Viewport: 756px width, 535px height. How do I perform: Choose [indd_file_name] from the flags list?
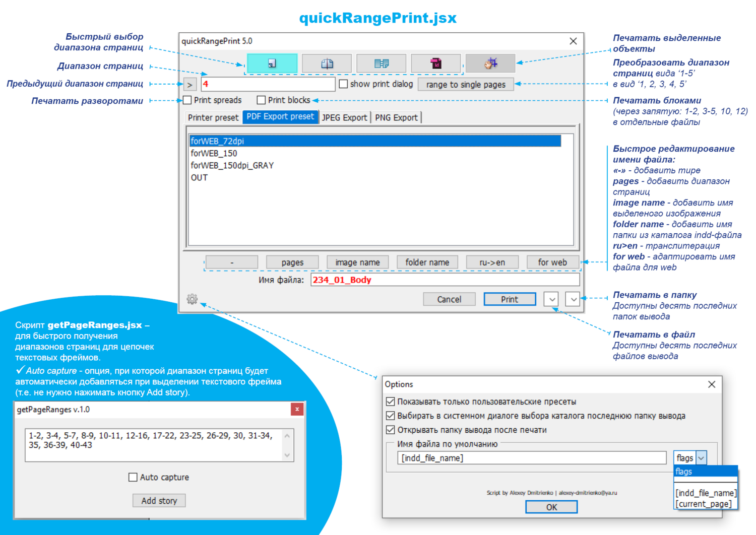[x=706, y=493]
